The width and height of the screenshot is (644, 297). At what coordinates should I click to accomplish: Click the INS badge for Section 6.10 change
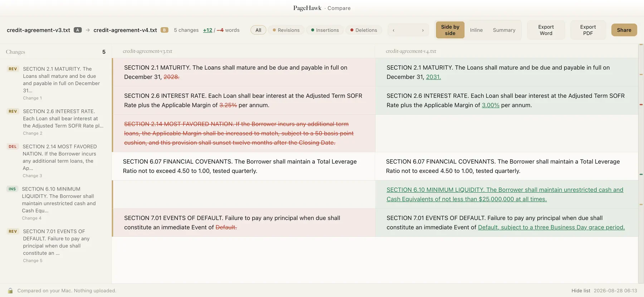click(x=12, y=189)
